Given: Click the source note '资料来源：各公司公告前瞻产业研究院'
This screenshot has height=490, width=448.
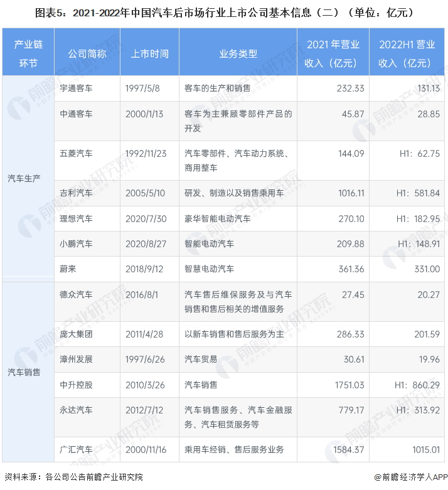Looking at the screenshot, I should click(74, 477).
